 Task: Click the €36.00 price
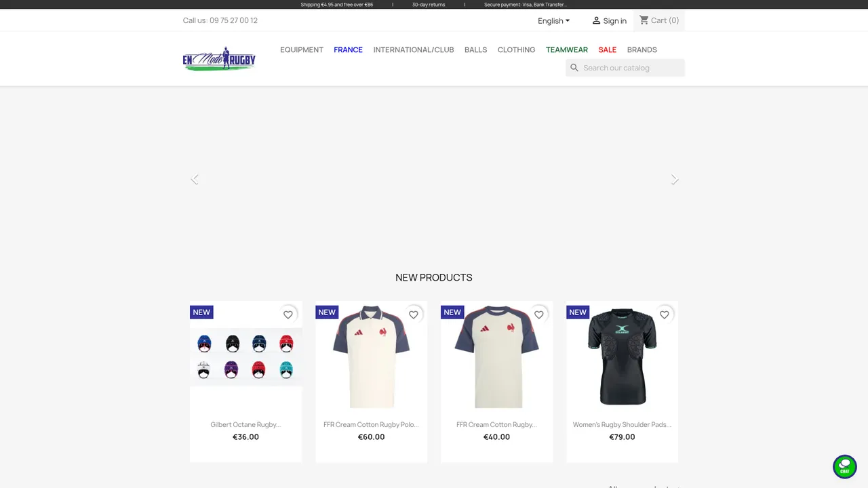245,437
